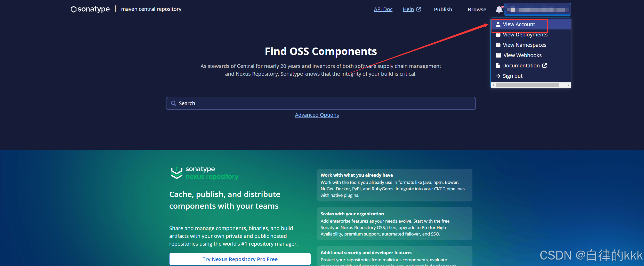Click the View Webhooks window icon
Viewport: 644px width, 266px height.
point(498,55)
